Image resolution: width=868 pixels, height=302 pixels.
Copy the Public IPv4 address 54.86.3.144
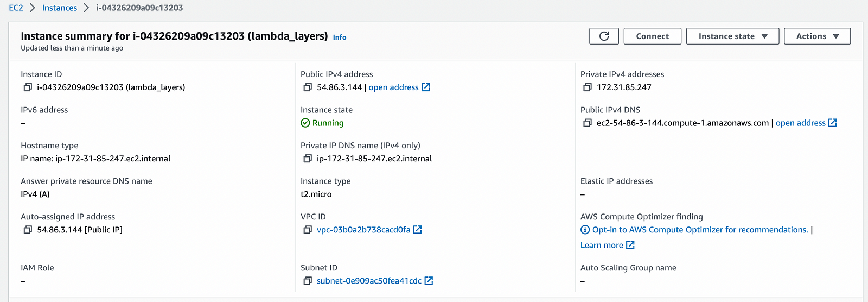tap(308, 87)
